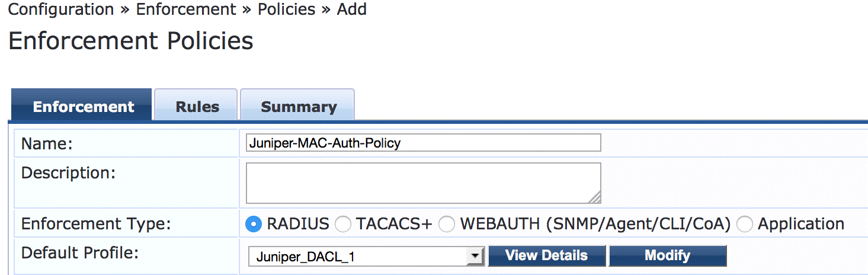The image size is (868, 275).
Task: Grab the Description box resize handle
Action: point(595,198)
